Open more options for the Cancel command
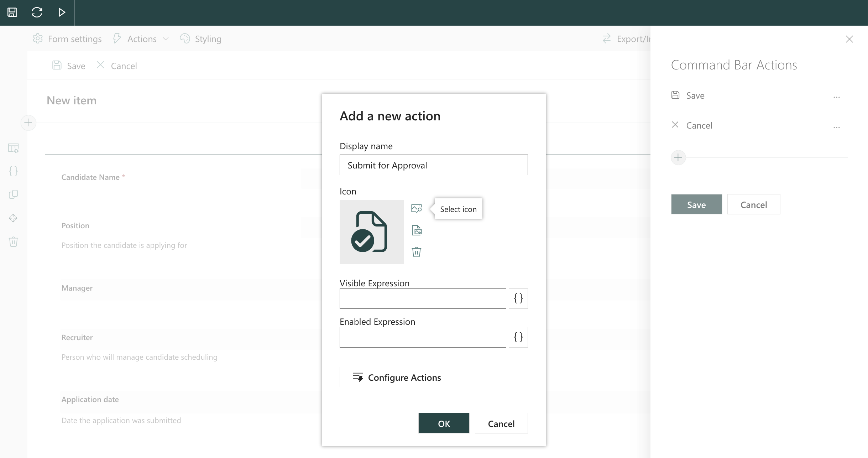The image size is (868, 458). tap(836, 127)
